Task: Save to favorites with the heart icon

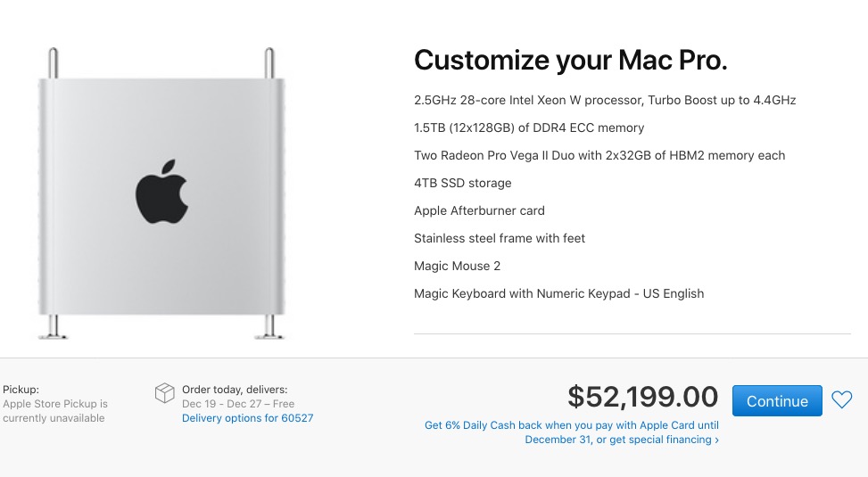Action: [841, 400]
